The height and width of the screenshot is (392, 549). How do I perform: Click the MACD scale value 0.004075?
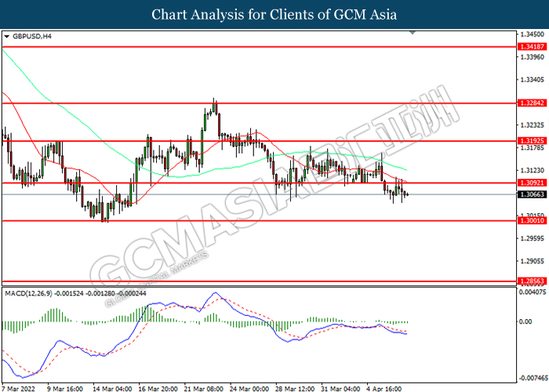coord(533,292)
